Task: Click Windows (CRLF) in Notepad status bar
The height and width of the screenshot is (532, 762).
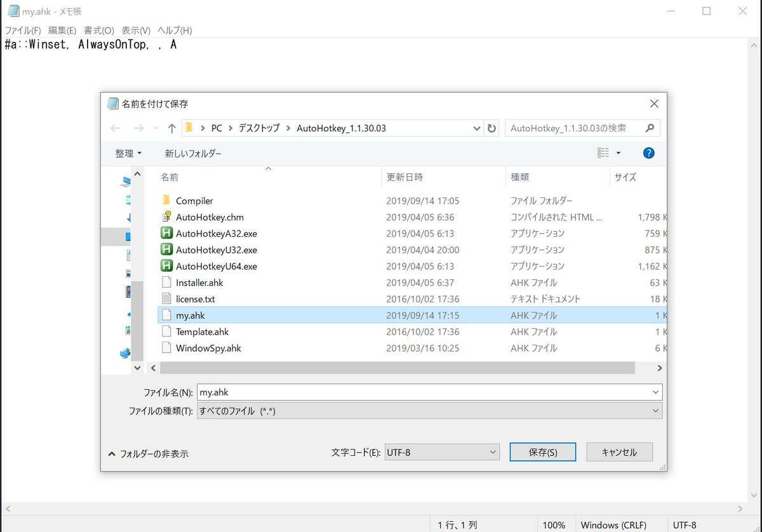Action: click(613, 525)
